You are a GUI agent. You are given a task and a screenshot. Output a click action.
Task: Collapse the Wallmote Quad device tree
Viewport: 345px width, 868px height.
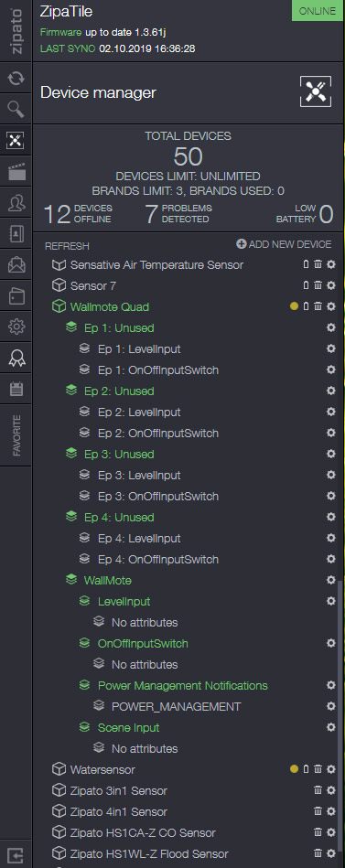tap(59, 306)
